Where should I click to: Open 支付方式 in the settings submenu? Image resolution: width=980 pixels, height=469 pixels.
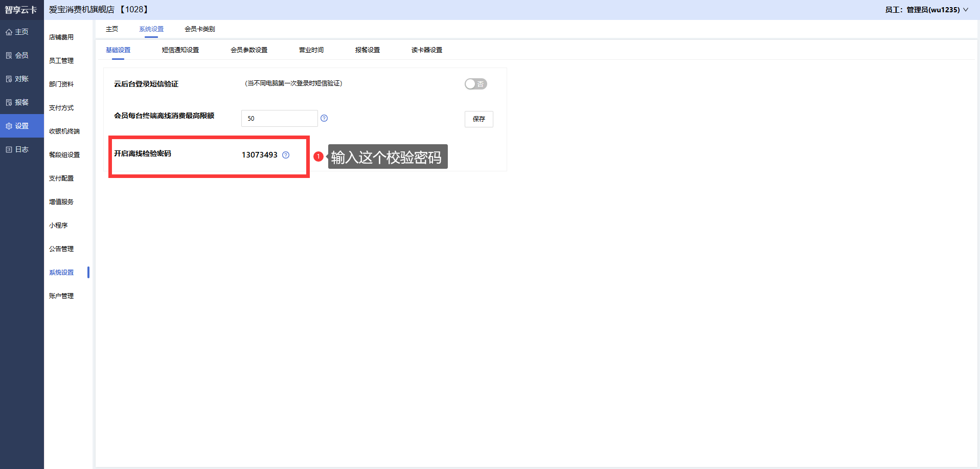(61, 108)
